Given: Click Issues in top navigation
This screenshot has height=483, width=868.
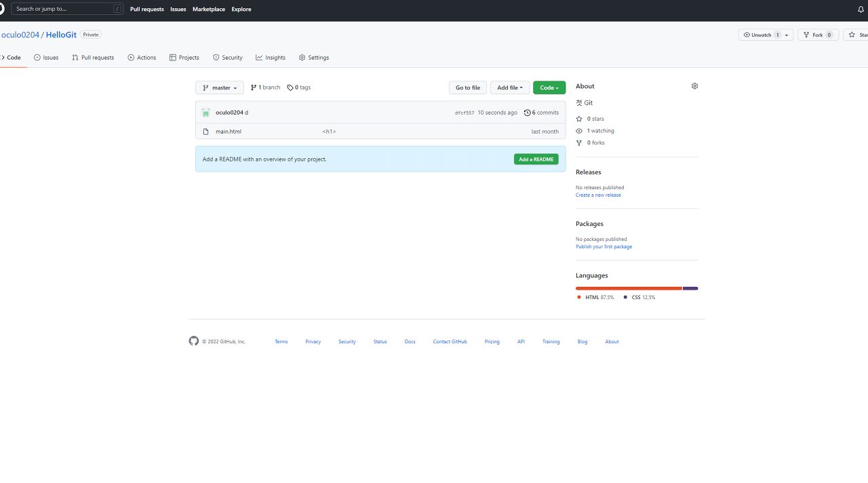Looking at the screenshot, I should coord(178,9).
